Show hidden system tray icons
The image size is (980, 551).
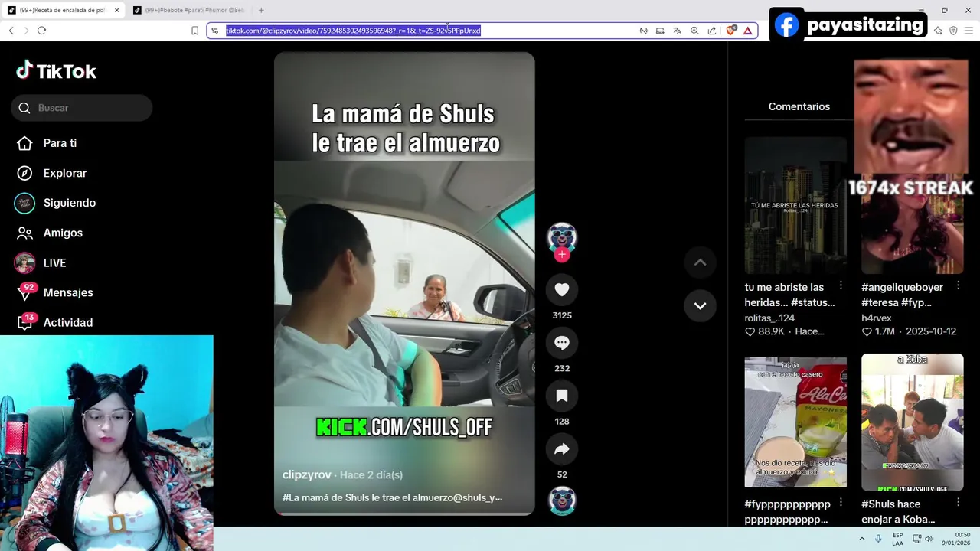coord(861,539)
